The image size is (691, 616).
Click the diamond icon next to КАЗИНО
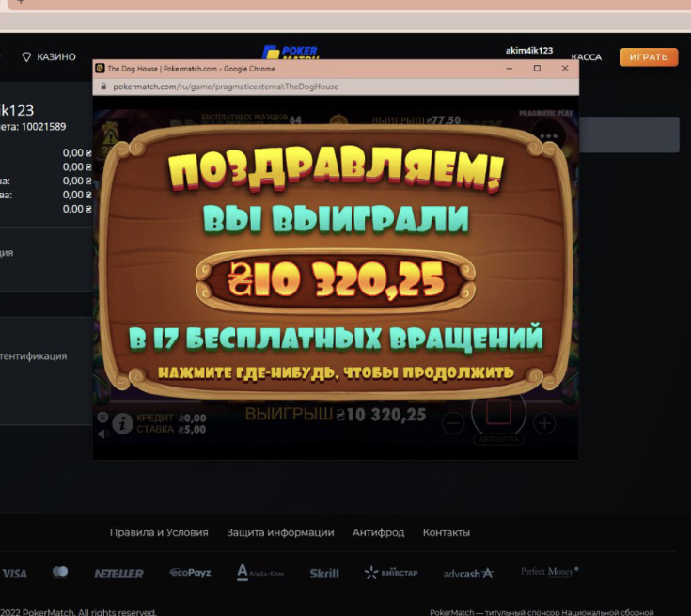point(26,56)
